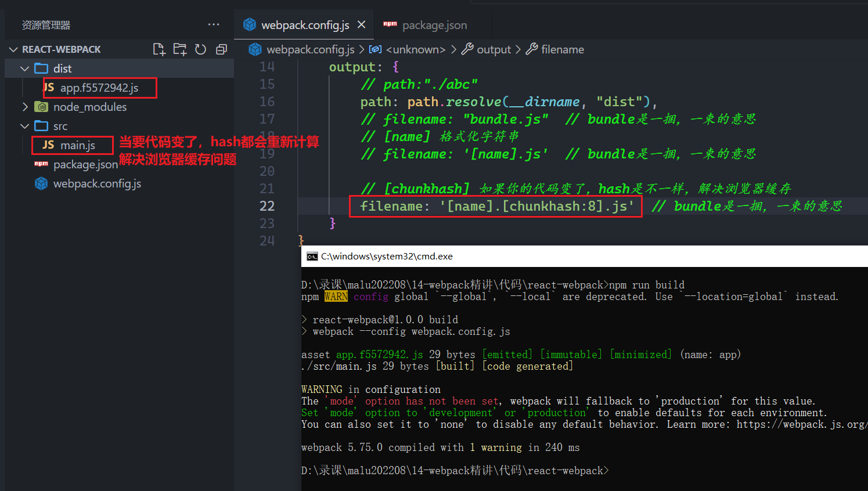868x491 pixels.
Task: Click the '[name].[chunkhash:8].js' string
Action: 537,206
